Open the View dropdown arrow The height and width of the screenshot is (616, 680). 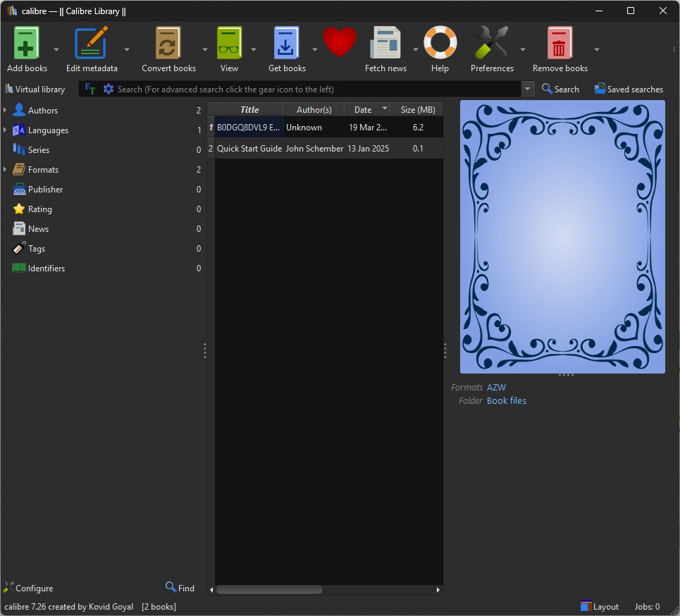(x=253, y=49)
